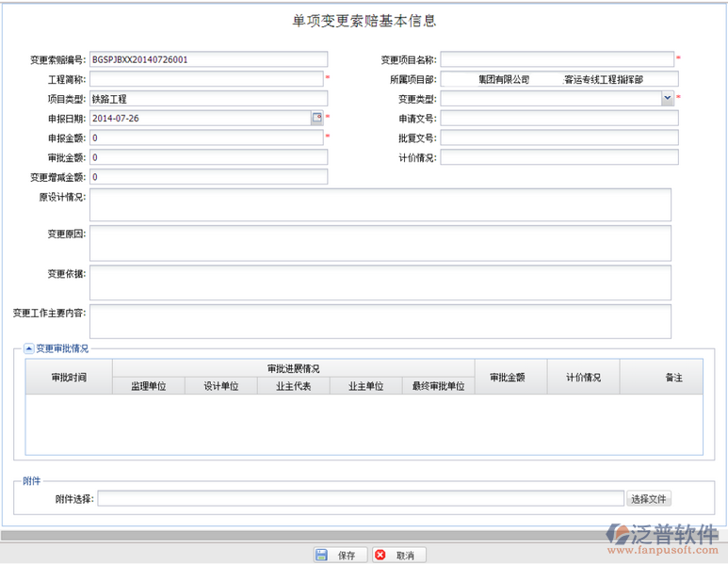This screenshot has width=728, height=565.
Task: Click the red cancel icon
Action: 380,556
